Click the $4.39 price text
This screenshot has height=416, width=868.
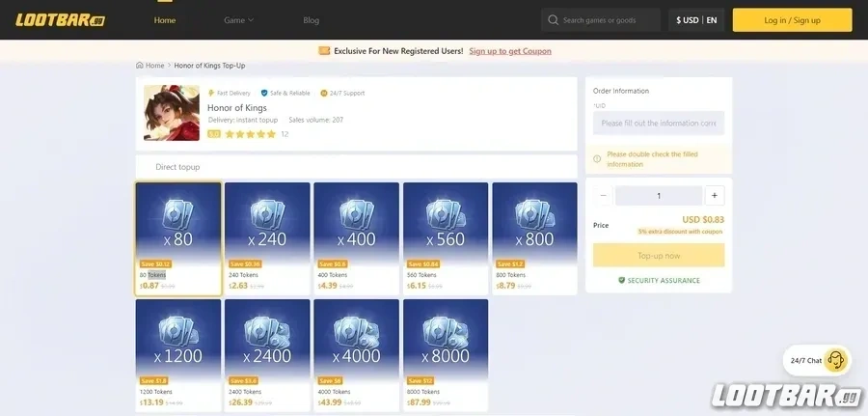328,286
